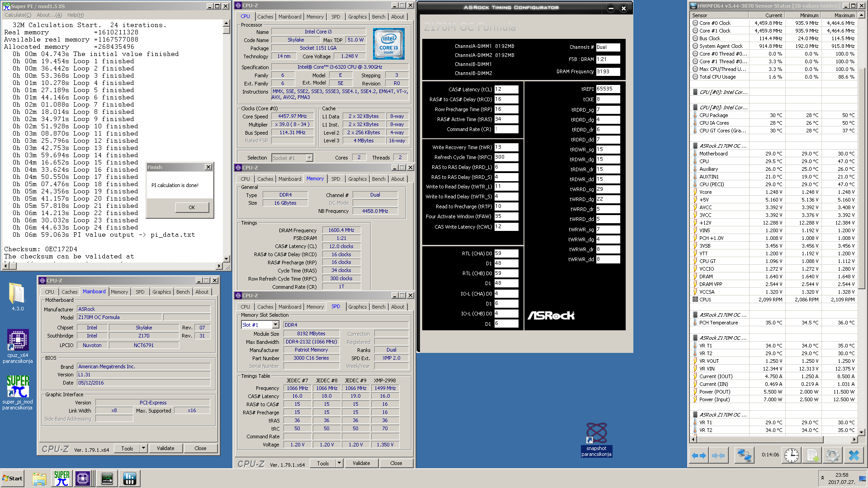Open About menu in Super PI
The height and width of the screenshot is (488, 868).
[49, 15]
